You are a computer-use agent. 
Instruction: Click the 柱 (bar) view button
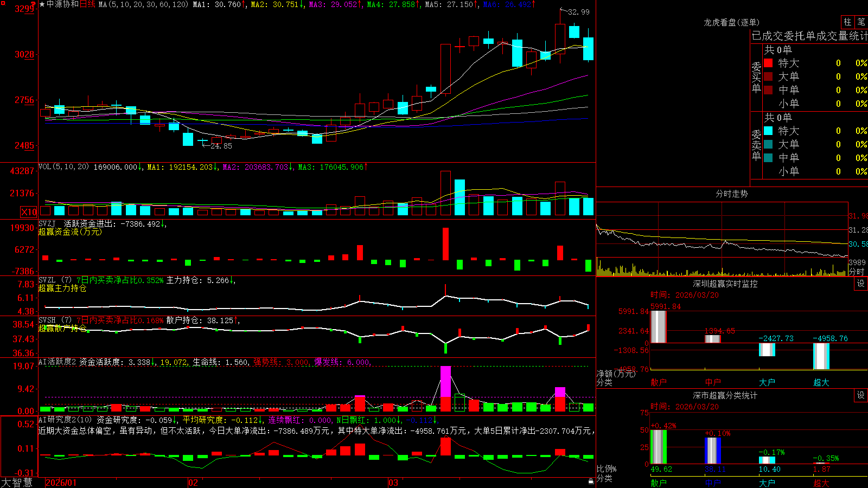[x=847, y=22]
